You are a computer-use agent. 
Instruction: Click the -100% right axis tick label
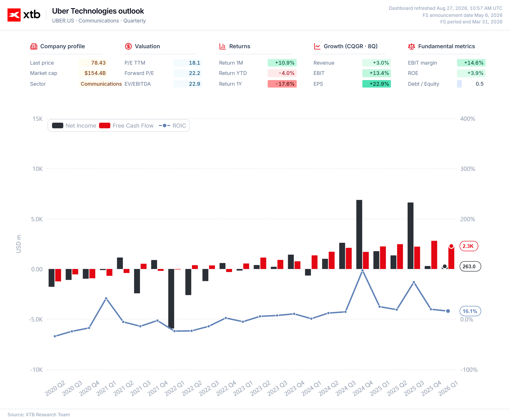point(469,370)
